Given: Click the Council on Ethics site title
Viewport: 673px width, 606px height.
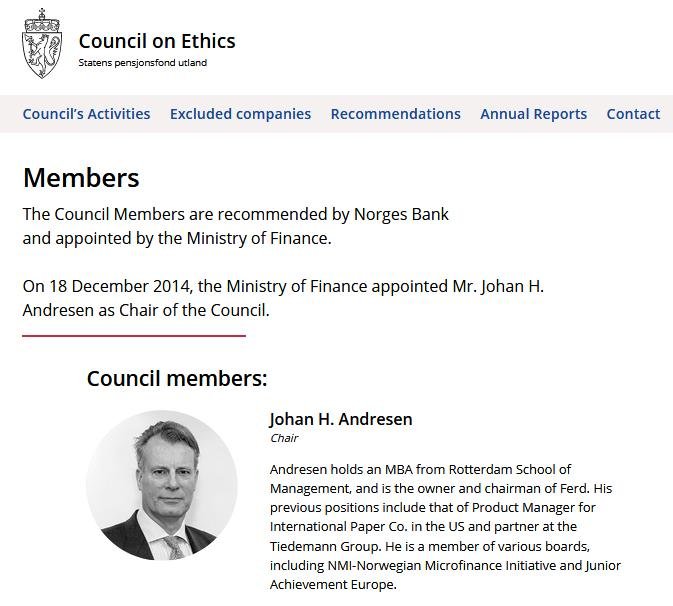Looking at the screenshot, I should click(x=157, y=41).
